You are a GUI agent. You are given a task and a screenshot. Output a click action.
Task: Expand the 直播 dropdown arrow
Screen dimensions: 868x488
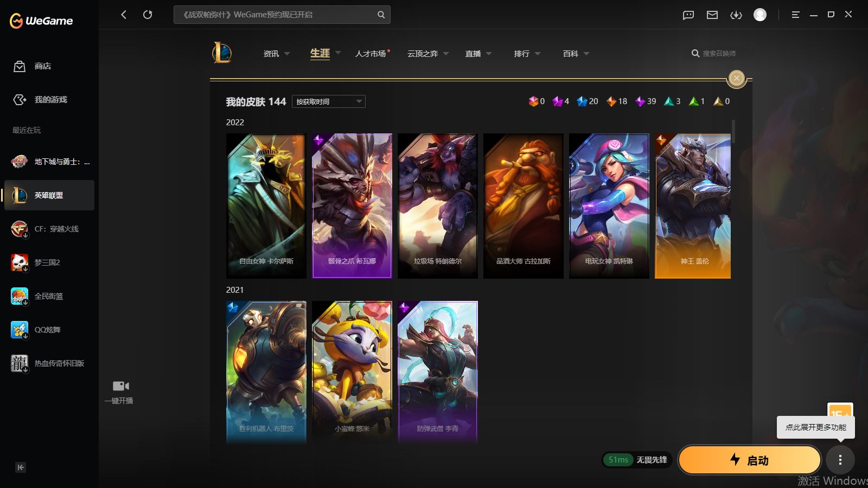pos(489,54)
